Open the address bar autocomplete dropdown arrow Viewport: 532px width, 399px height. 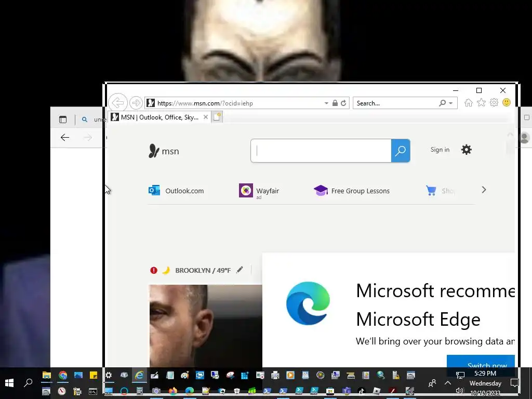326,103
